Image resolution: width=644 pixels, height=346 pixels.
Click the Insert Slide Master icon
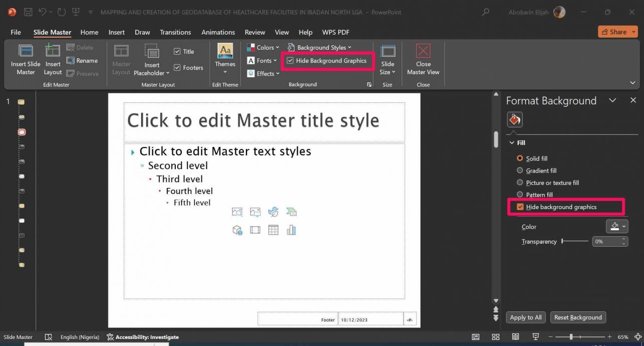pyautogui.click(x=26, y=51)
